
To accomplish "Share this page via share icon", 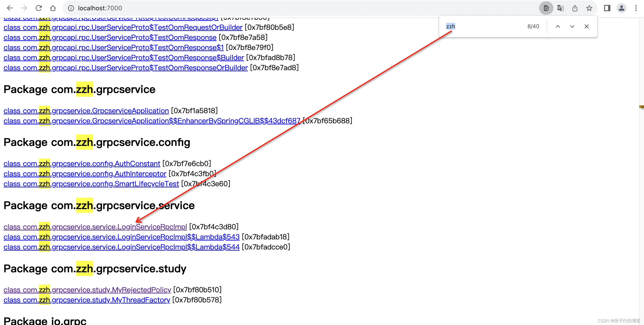I will (x=575, y=8).
